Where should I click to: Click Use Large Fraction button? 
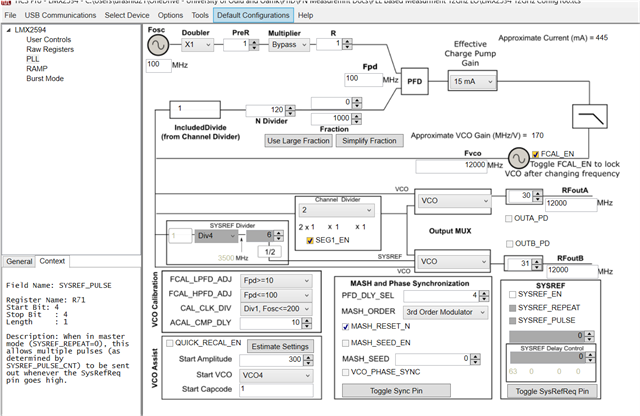pyautogui.click(x=298, y=141)
